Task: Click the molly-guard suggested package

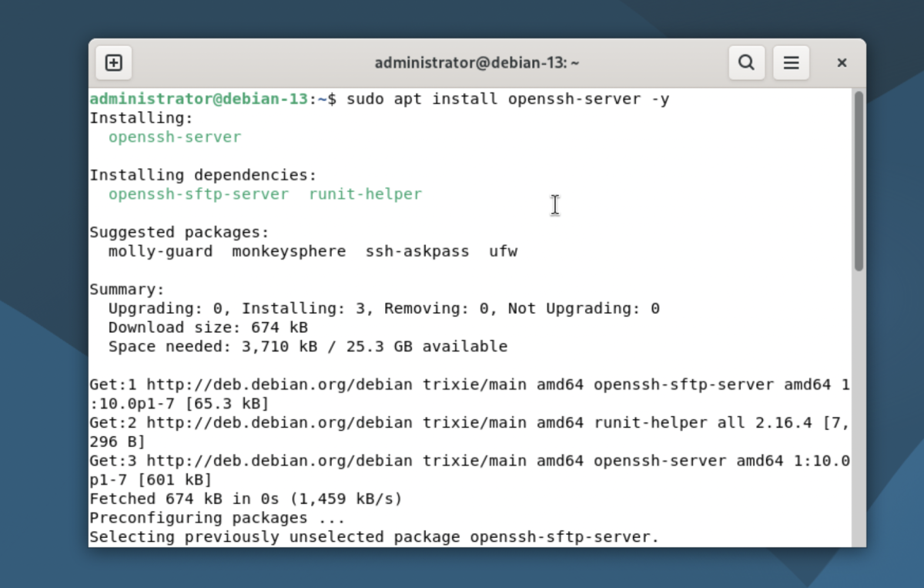Action: 160,251
